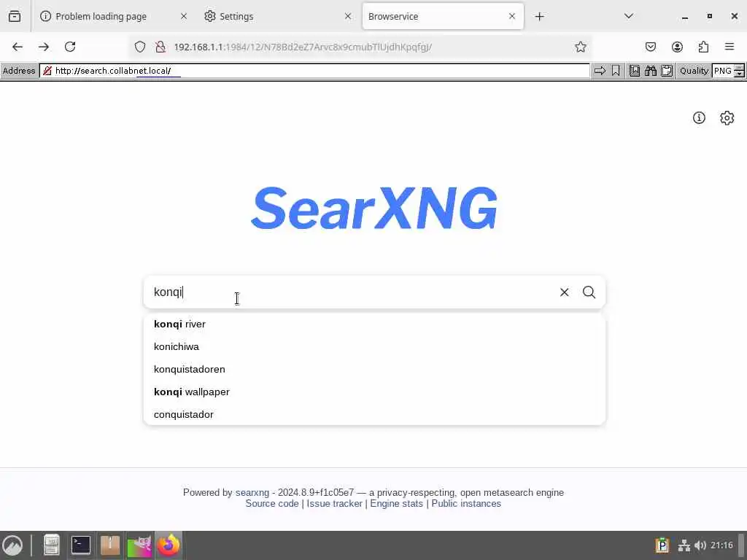Close the Settings tab

click(348, 16)
